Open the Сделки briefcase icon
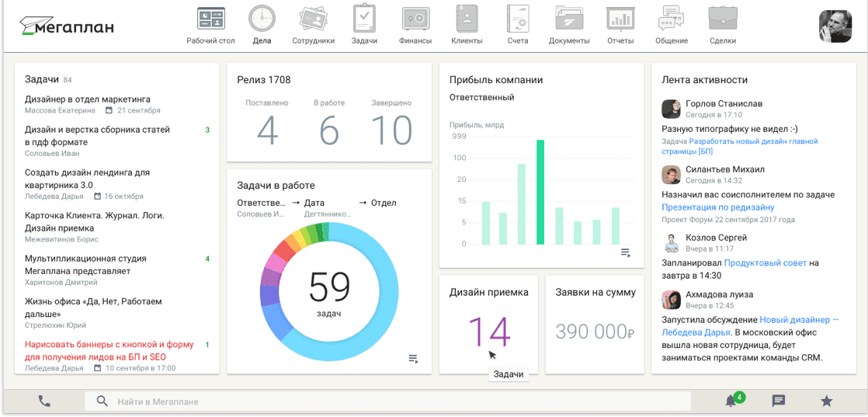This screenshot has width=868, height=417. click(x=722, y=19)
